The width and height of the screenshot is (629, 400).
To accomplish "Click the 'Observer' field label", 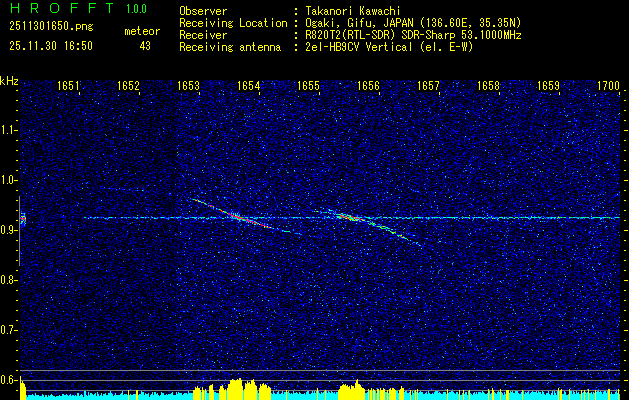I will [x=203, y=11].
